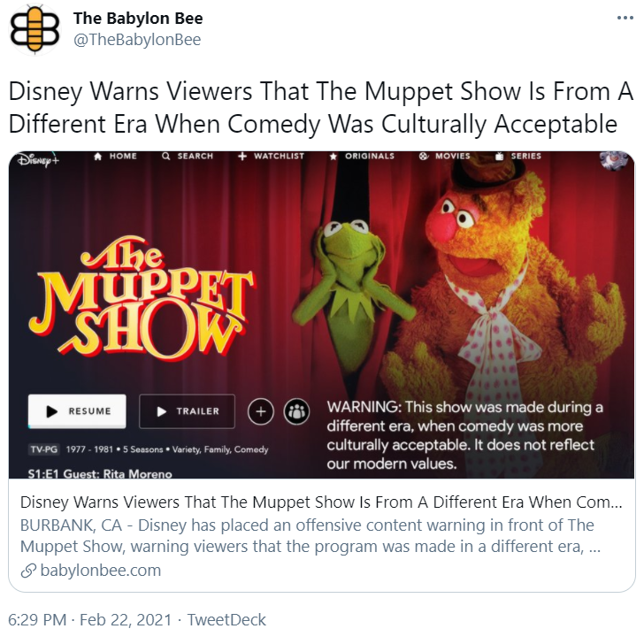Open Watchlist in Disney+ navigation

point(271,156)
